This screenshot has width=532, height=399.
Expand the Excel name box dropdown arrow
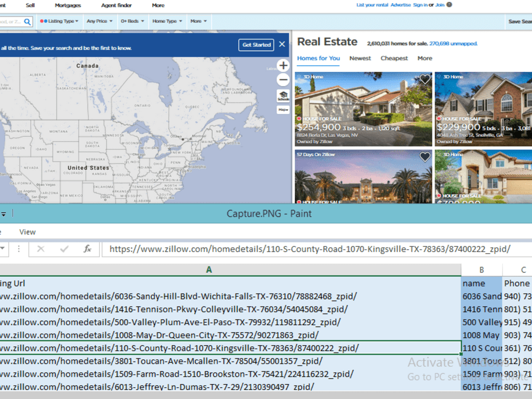coord(2,248)
